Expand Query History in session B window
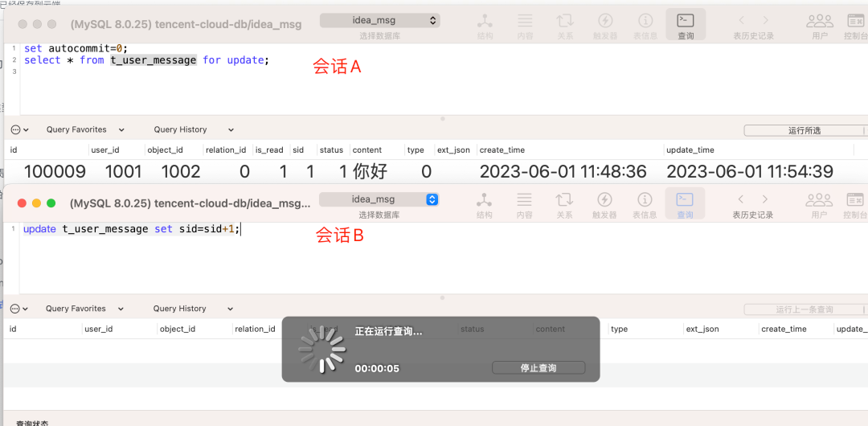Viewport: 868px width, 426px height. [193, 309]
